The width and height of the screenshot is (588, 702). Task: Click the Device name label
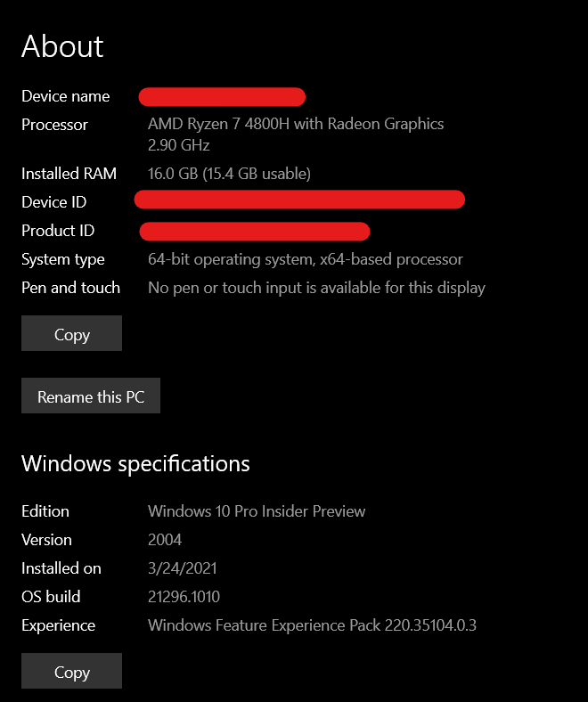pos(66,96)
